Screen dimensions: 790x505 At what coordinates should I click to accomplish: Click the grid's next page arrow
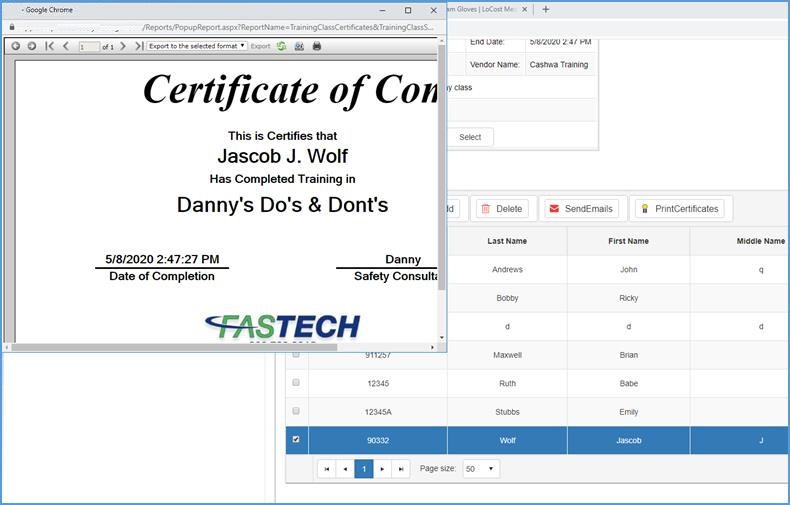pos(382,468)
